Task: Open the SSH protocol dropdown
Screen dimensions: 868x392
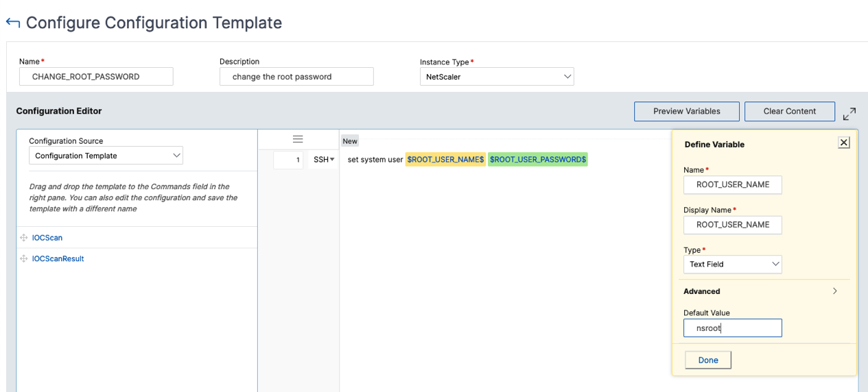Action: coord(324,160)
